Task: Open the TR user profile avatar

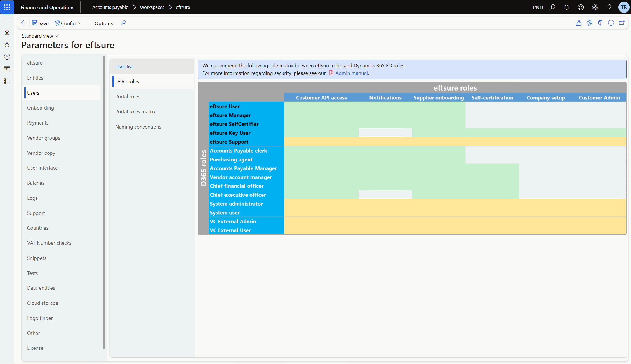Action: [624, 7]
